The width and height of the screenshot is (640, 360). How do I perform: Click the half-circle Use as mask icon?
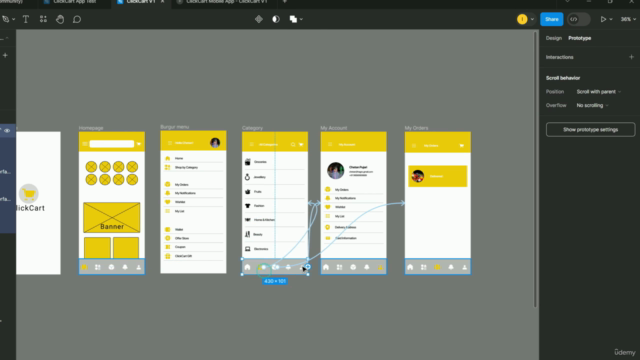(x=276, y=19)
